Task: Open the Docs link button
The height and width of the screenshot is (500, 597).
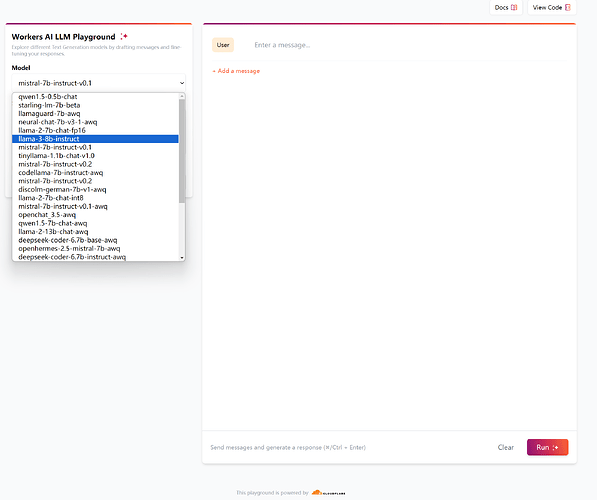Action: (506, 7)
